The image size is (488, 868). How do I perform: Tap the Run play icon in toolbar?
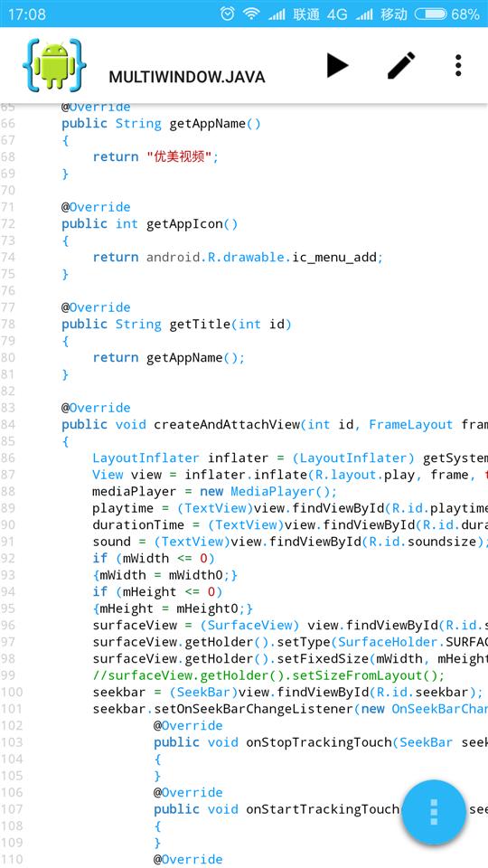coord(337,65)
